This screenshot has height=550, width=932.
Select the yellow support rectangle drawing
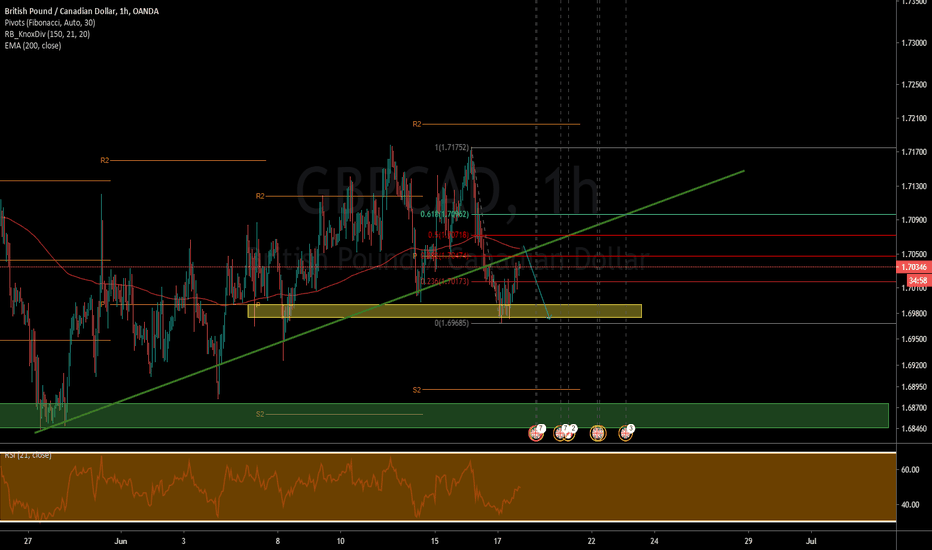coord(445,311)
